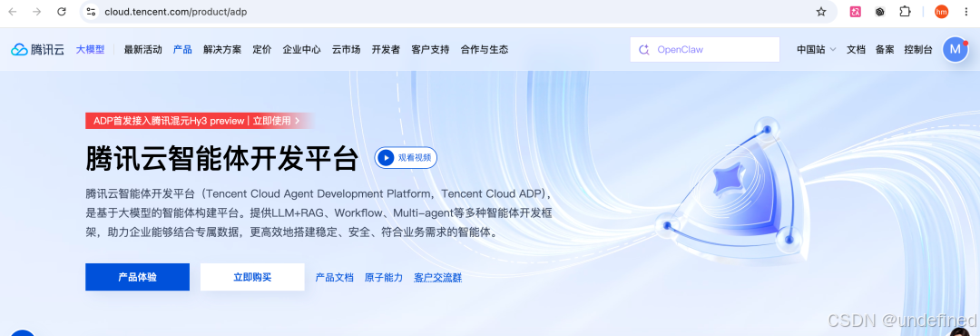Click the Tencent Cloud logo

[37, 49]
